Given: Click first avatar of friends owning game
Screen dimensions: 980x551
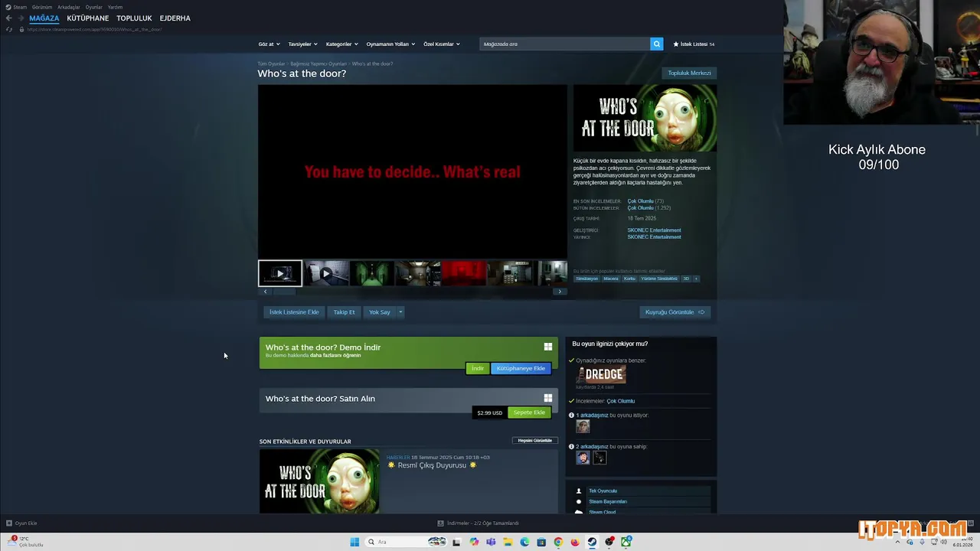Looking at the screenshot, I should pyautogui.click(x=583, y=458).
